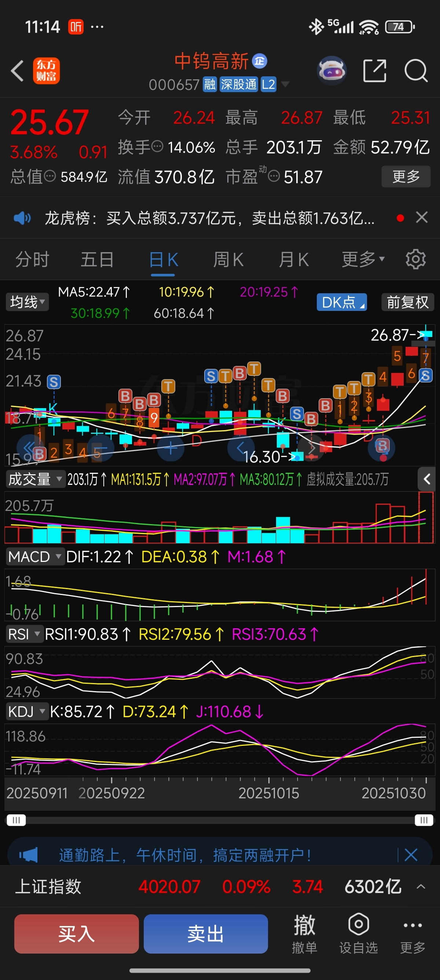
Task: Tap the megaphone icon in promo banner
Action: tap(29, 855)
